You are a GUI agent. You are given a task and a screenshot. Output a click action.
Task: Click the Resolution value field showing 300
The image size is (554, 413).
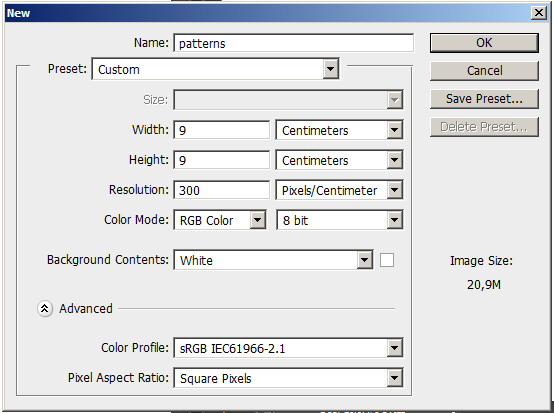222,190
